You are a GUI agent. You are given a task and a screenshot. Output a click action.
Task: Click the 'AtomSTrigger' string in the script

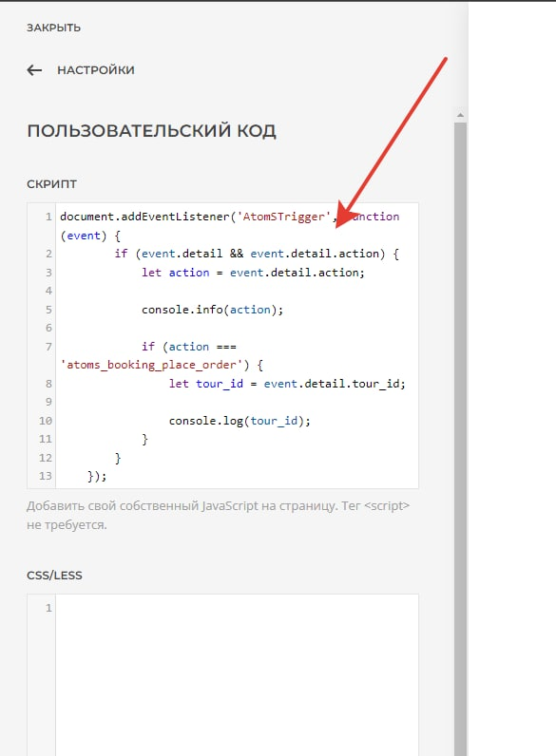coord(283,217)
